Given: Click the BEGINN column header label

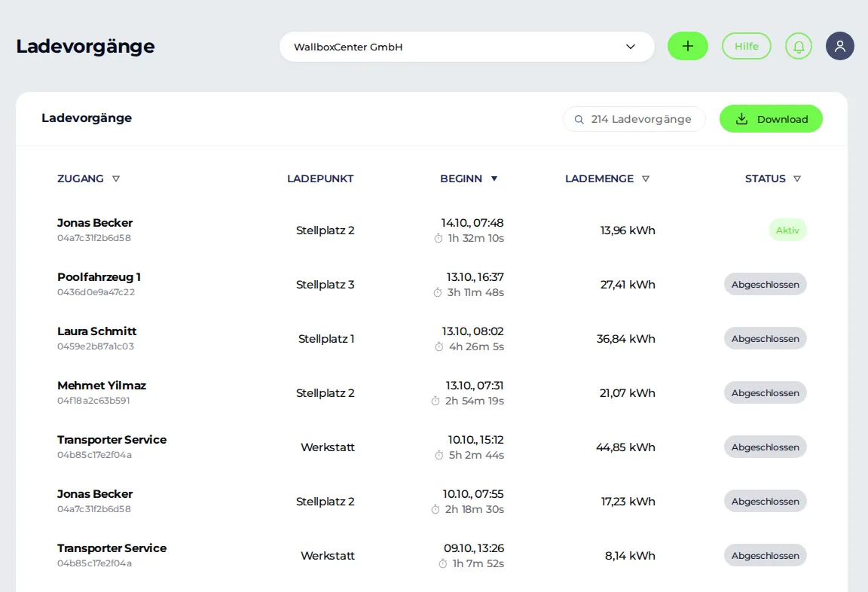Looking at the screenshot, I should coord(461,179).
